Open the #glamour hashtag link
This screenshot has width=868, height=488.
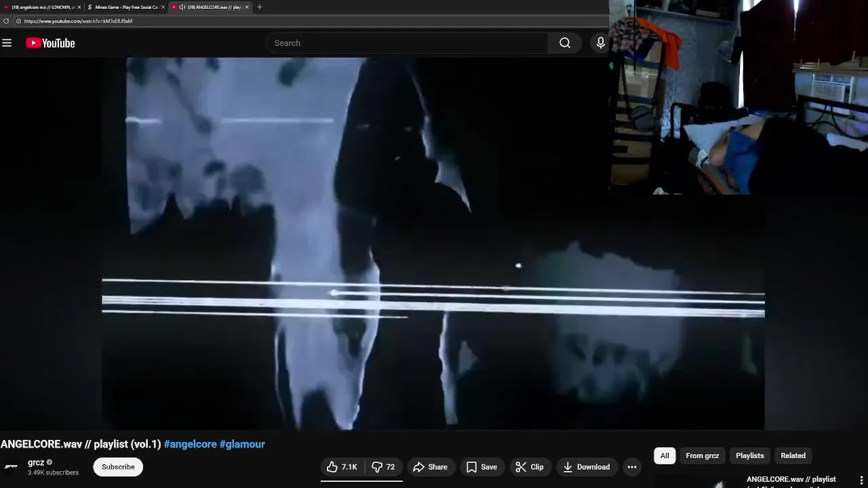pos(242,445)
